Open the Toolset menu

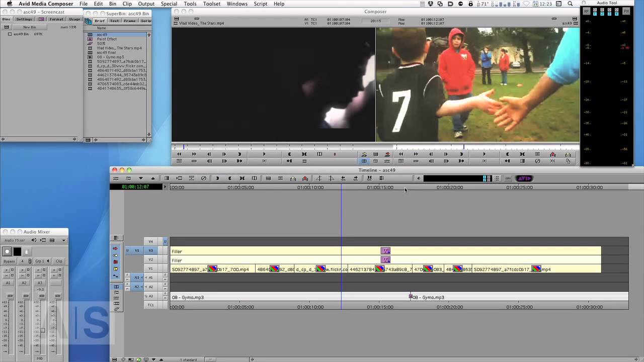212,4
